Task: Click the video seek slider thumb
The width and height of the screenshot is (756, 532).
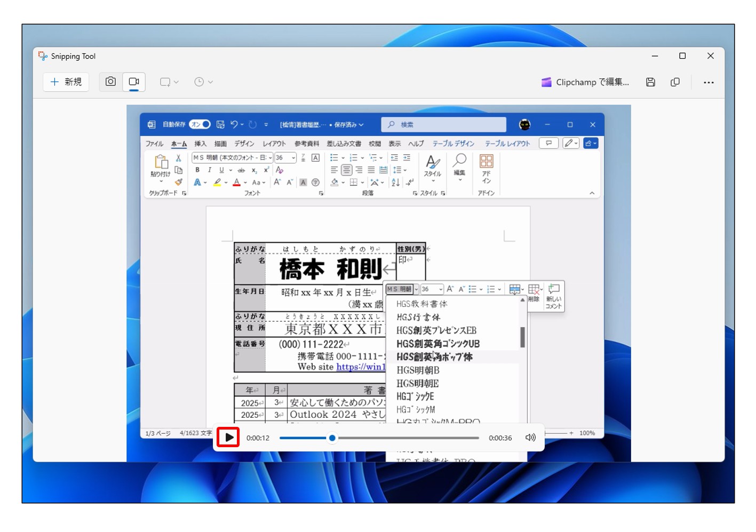Action: [332, 438]
